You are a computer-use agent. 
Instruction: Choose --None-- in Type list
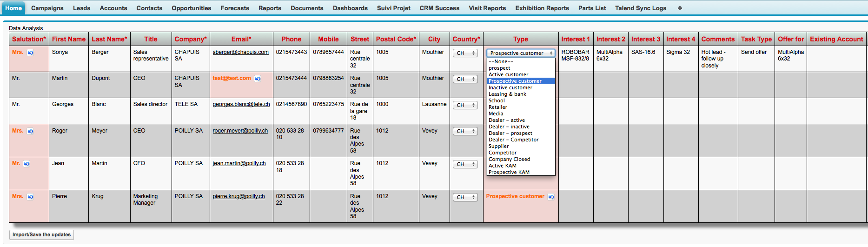[521, 61]
